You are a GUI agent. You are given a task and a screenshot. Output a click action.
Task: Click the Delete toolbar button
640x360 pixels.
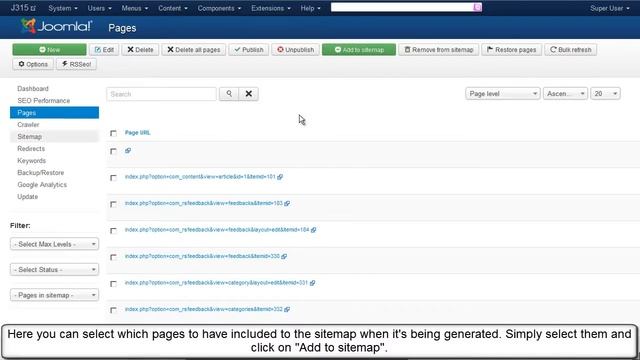[140, 50]
